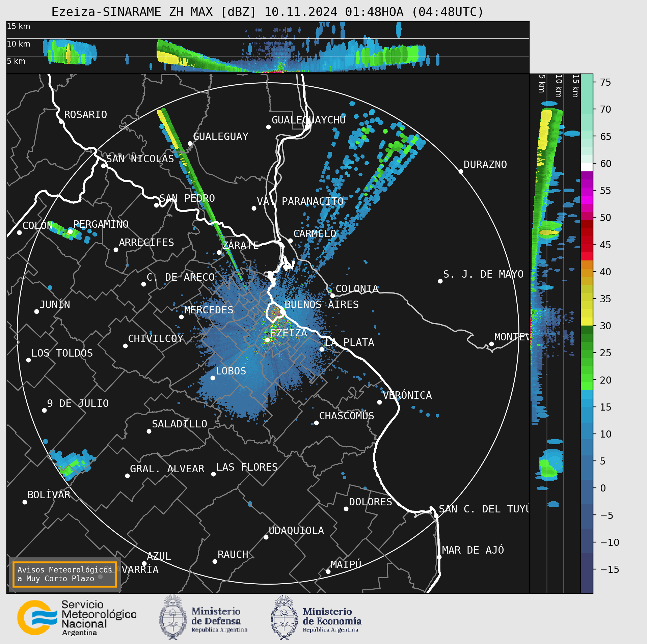Click the C. DE ARECO city label
Viewport: 647px width, 644px height.
click(x=180, y=277)
